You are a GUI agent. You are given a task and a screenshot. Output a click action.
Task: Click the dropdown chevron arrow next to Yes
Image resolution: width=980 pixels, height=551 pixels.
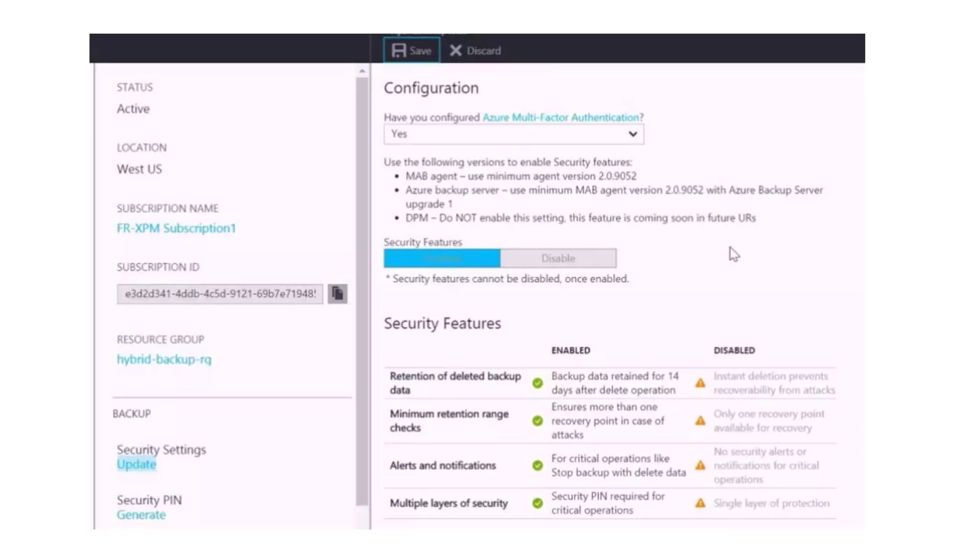(x=633, y=134)
